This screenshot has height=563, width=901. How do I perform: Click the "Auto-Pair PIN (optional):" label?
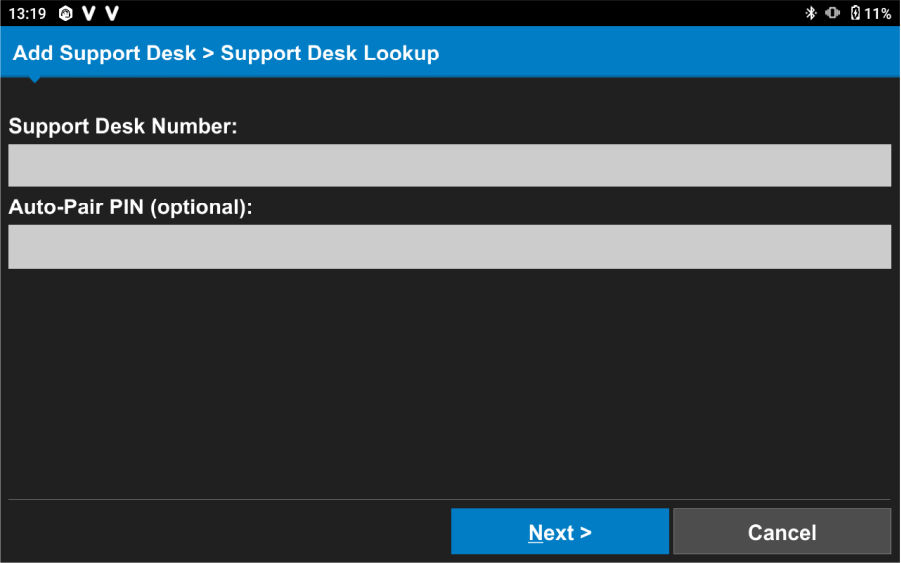click(x=131, y=208)
